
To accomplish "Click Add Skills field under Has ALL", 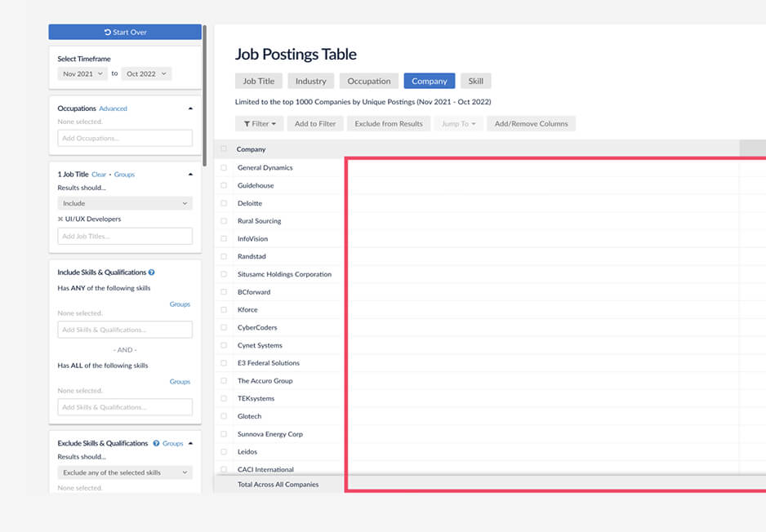I will coord(125,407).
